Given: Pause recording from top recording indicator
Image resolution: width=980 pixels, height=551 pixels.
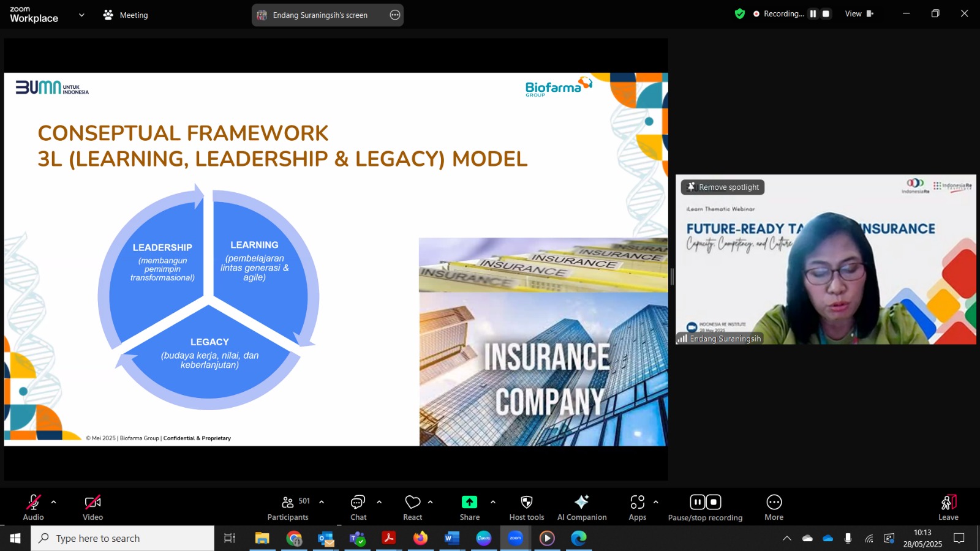Looking at the screenshot, I should point(813,13).
